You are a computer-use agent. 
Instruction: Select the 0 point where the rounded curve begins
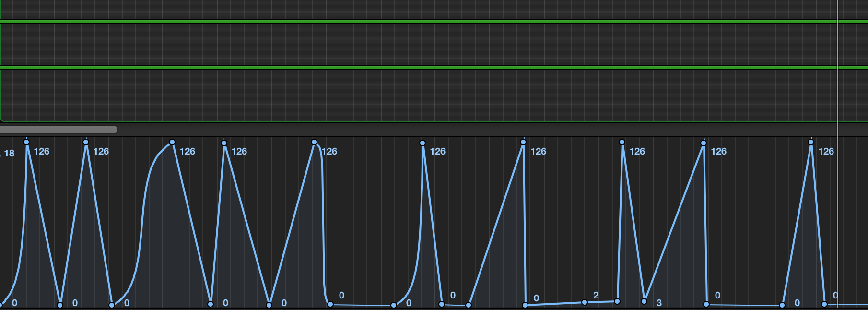click(x=112, y=305)
